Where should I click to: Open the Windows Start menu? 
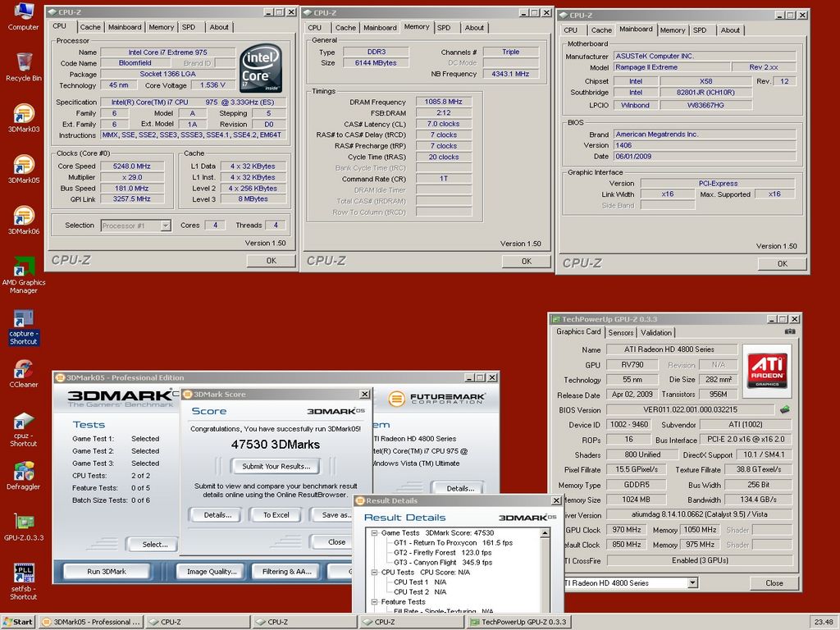(18, 622)
